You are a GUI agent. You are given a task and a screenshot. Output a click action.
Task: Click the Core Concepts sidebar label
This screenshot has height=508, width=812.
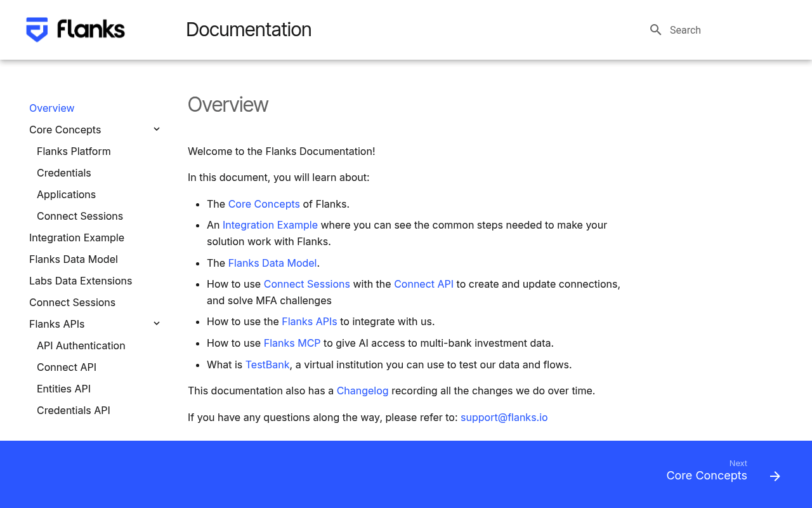[x=65, y=130]
